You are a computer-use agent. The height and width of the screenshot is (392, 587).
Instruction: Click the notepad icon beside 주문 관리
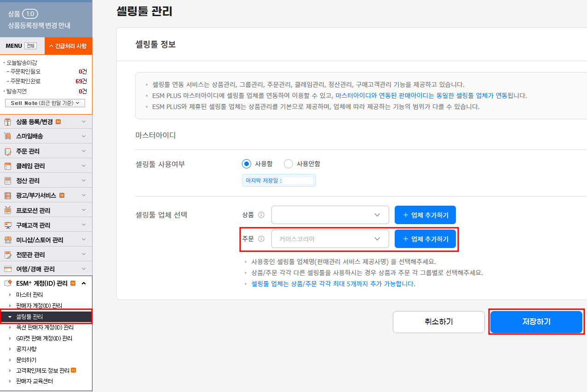pyautogui.click(x=7, y=151)
